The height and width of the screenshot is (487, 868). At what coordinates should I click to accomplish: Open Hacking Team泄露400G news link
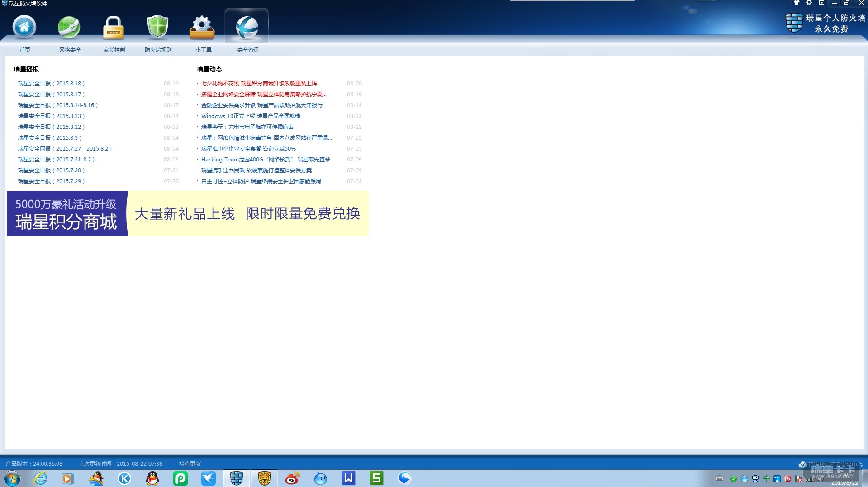coord(266,160)
